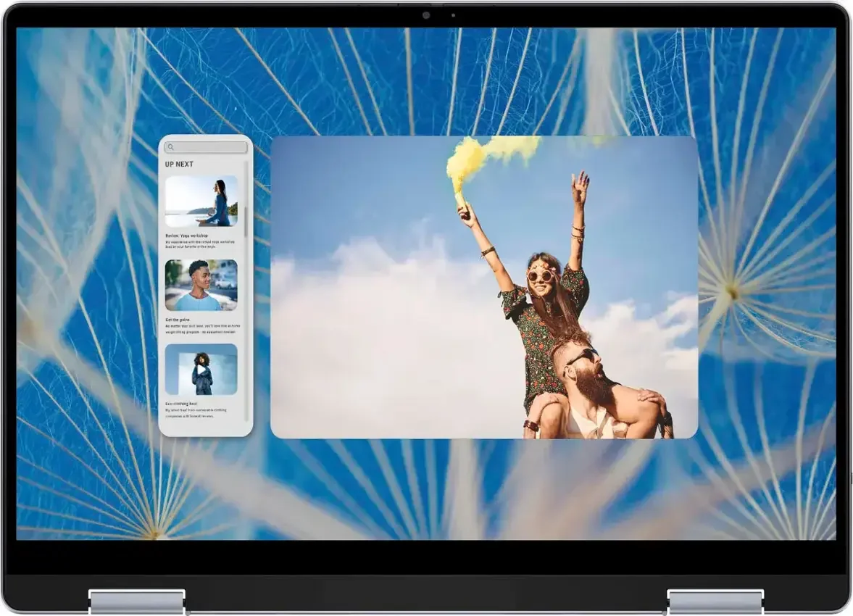The image size is (853, 616).
Task: Click the description under 'Get the gains'
Action: click(201, 329)
